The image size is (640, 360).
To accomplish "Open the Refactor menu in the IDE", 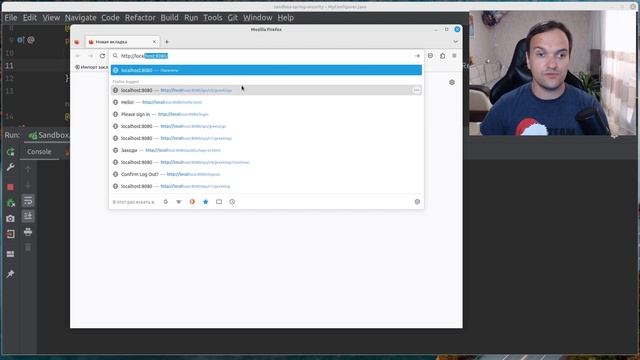I will 140,18.
